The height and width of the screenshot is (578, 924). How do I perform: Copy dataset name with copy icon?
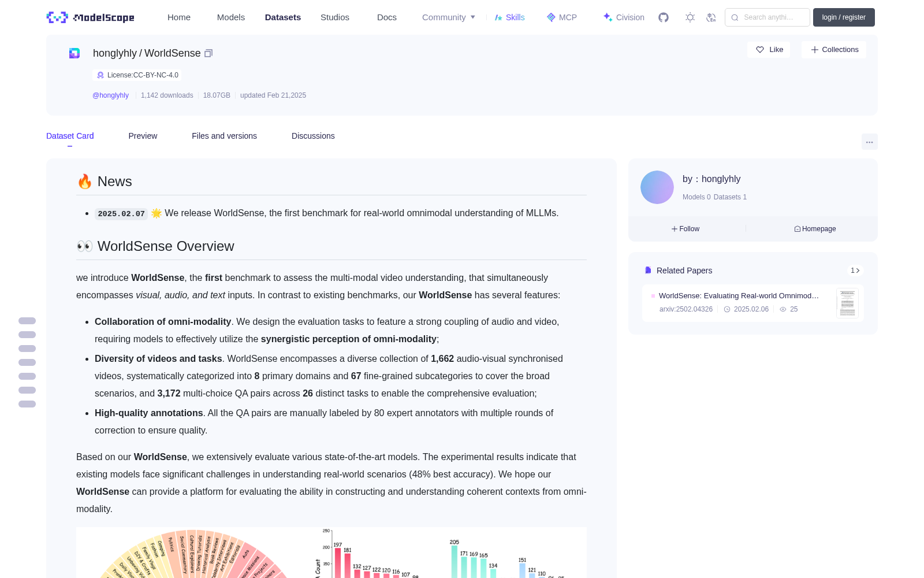coord(208,53)
